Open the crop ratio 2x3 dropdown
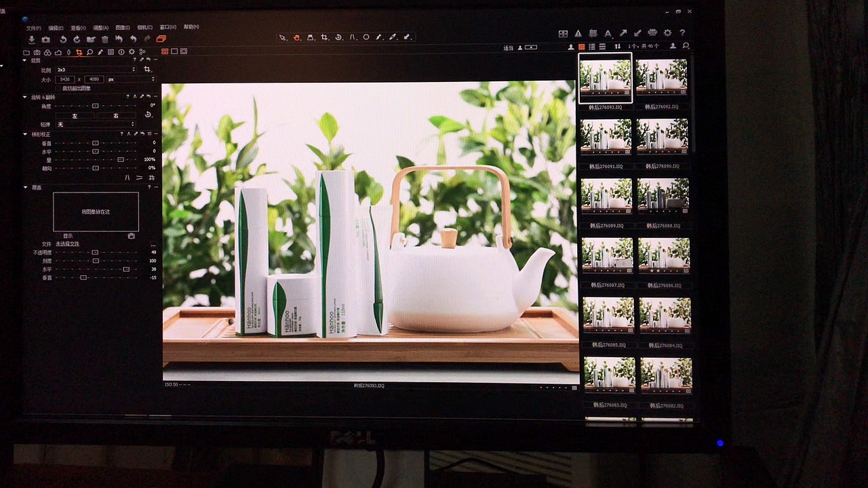 (96, 70)
